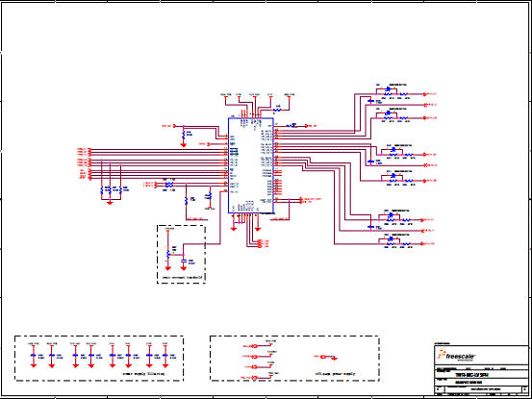The height and width of the screenshot is (399, 532).
Task: Select the capacitor inside the over current threshold box
Action: click(184, 261)
